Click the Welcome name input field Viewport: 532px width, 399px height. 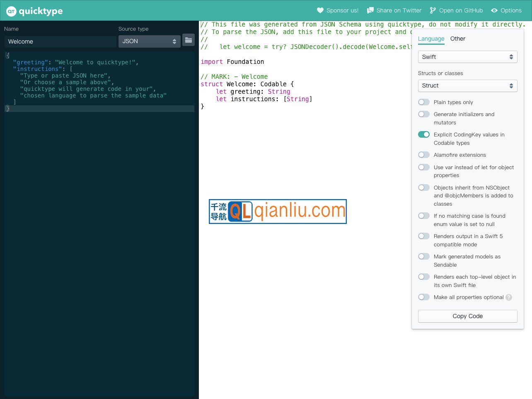pos(60,41)
